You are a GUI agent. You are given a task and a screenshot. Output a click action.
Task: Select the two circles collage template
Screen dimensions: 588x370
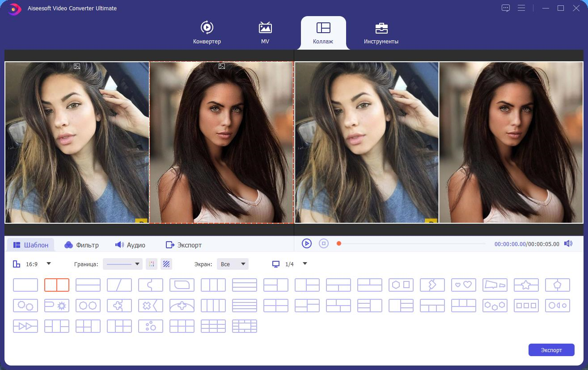(x=88, y=306)
